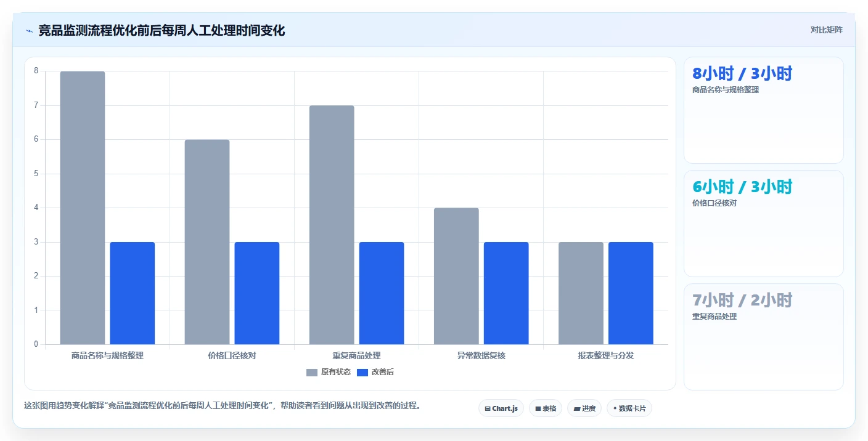Click the blue bar for 商品名称与规格整理
Image resolution: width=868 pixels, height=441 pixels.
133,293
